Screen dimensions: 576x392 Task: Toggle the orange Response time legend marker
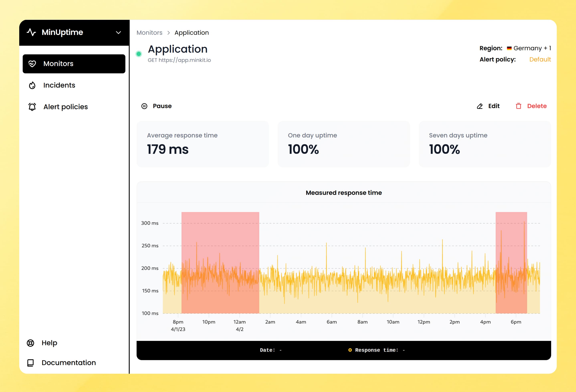point(350,350)
